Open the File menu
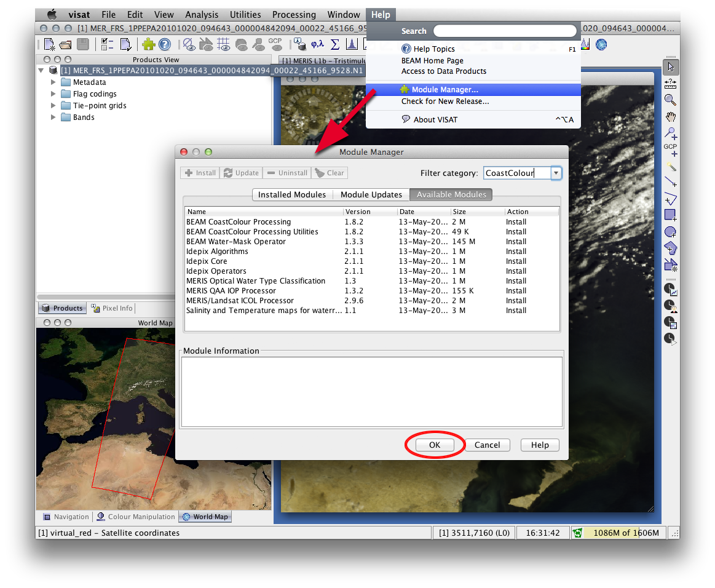 click(109, 15)
